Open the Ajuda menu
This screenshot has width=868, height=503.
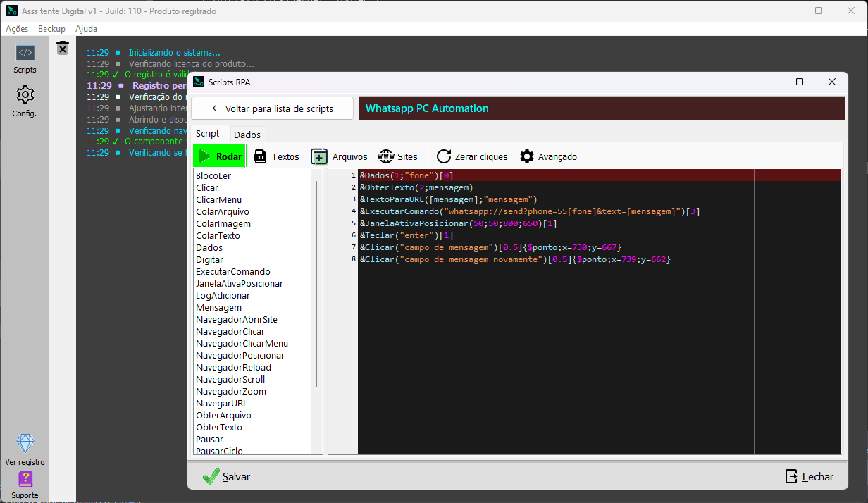pos(86,29)
